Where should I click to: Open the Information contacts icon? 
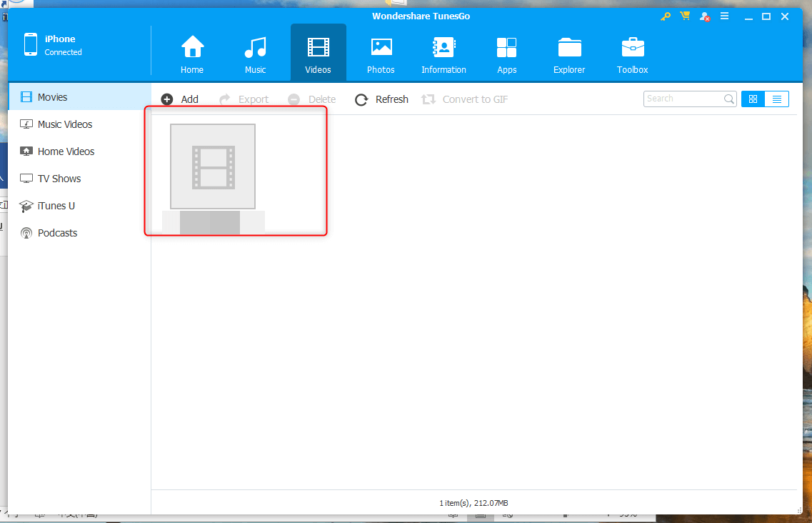coord(443,54)
